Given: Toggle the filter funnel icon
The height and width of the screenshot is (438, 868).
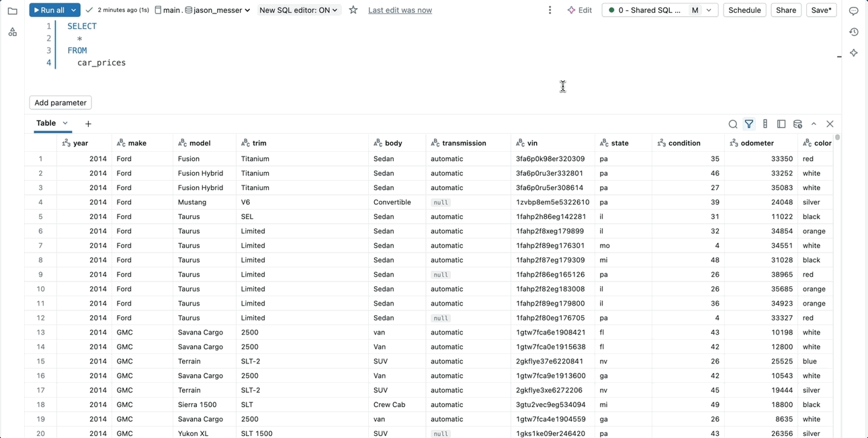Looking at the screenshot, I should point(749,124).
